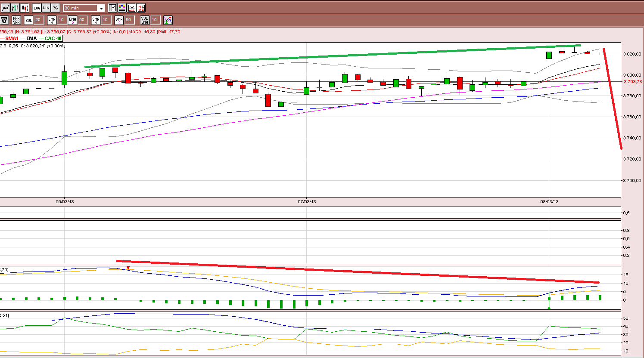Open the 30 min timeframe dropdown
This screenshot has width=644, height=358.
pyautogui.click(x=84, y=8)
